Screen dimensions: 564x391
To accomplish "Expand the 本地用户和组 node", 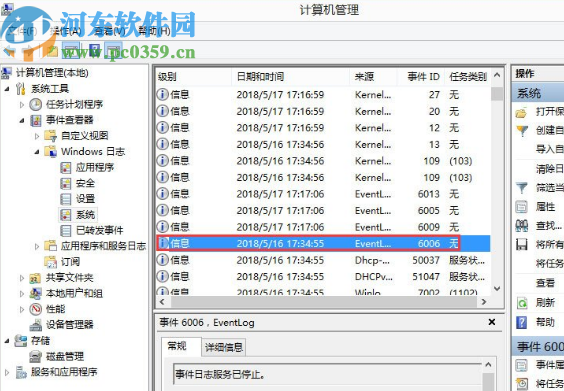I will [22, 294].
